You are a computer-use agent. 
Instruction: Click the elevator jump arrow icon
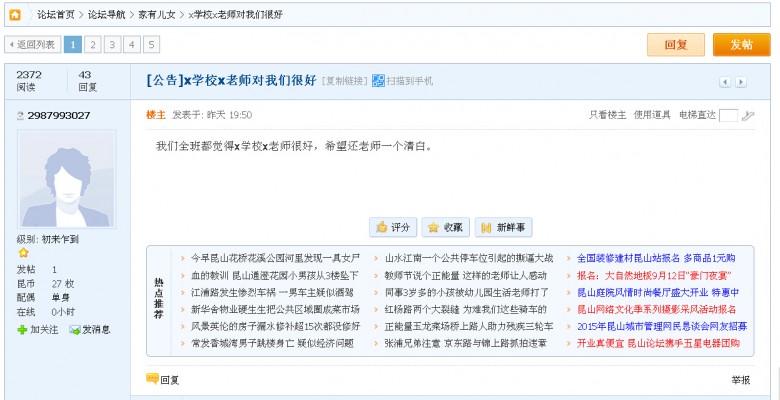click(x=748, y=116)
